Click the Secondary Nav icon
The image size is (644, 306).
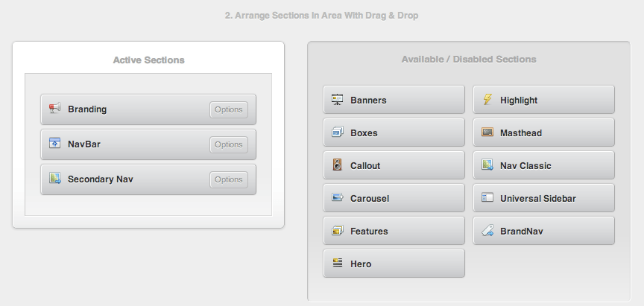(x=54, y=179)
